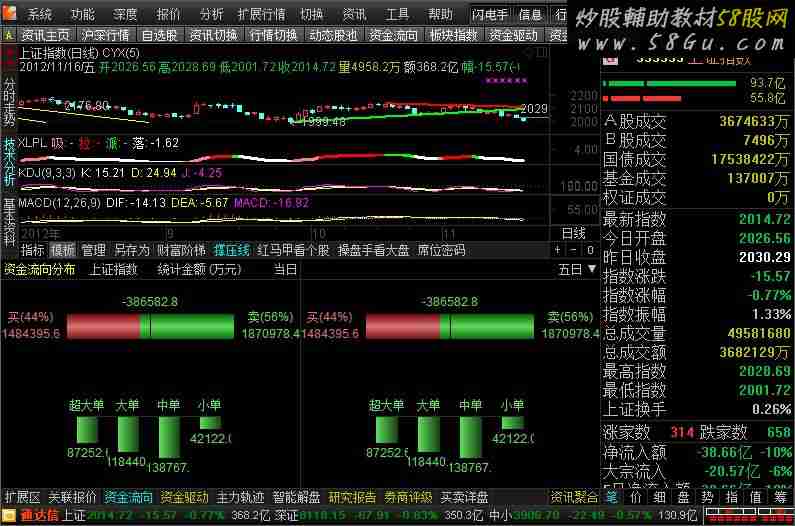Viewport: 795px width, 526px height.
Task: Open the 关联报价 bottom tab
Action: [72, 497]
